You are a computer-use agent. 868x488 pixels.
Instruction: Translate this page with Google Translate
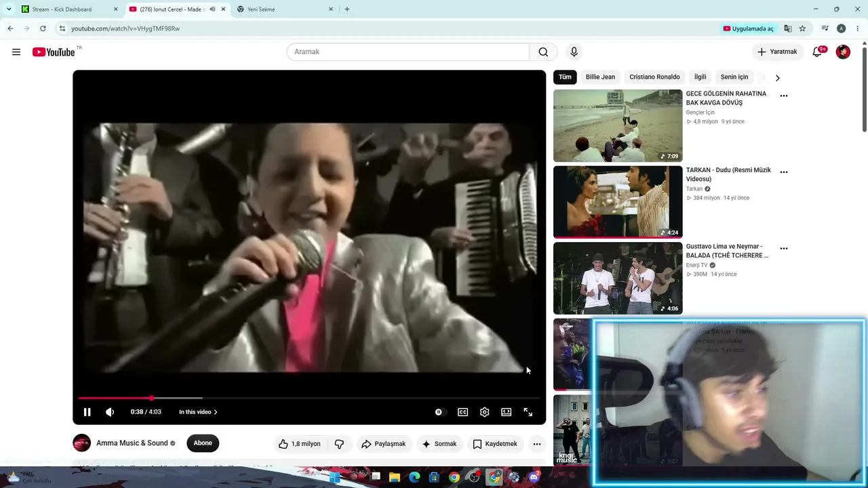[788, 28]
